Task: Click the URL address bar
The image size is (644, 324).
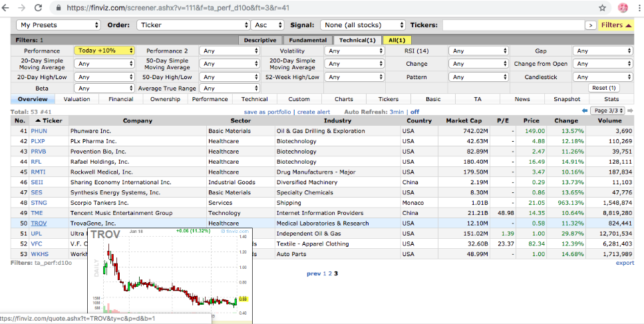Action: 329,8
